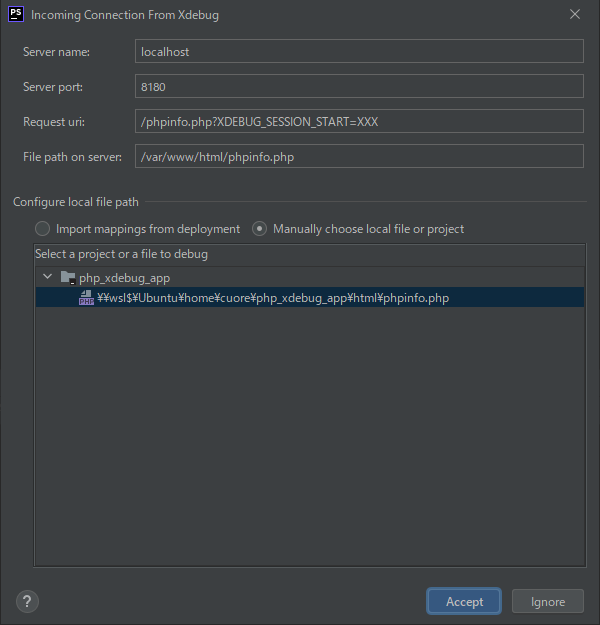Click the Server name field showing localhost
The height and width of the screenshot is (625, 600).
pos(358,51)
